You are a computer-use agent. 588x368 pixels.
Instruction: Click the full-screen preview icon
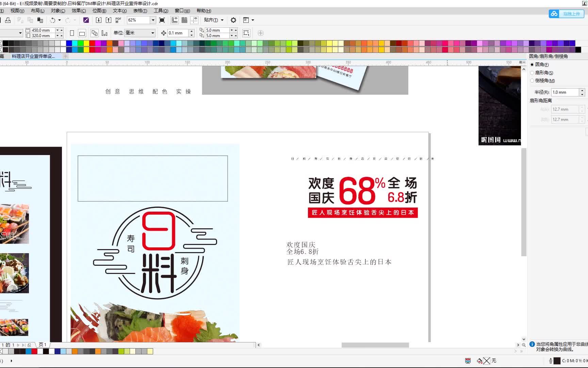pyautogui.click(x=162, y=20)
